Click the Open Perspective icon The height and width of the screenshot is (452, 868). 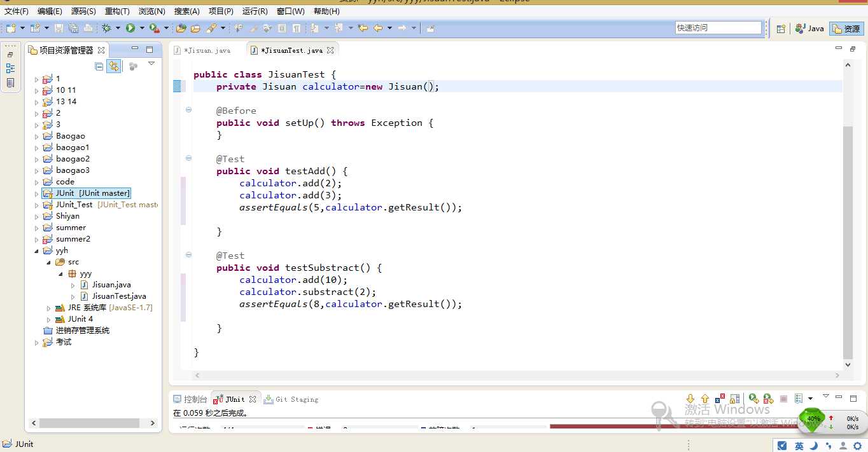coord(781,28)
